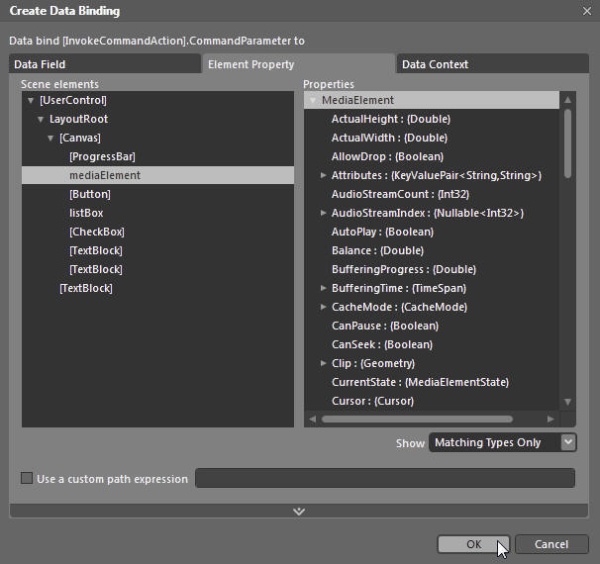This screenshot has width=600, height=564.
Task: Collapse the [Canvas] tree node
Action: coord(51,138)
